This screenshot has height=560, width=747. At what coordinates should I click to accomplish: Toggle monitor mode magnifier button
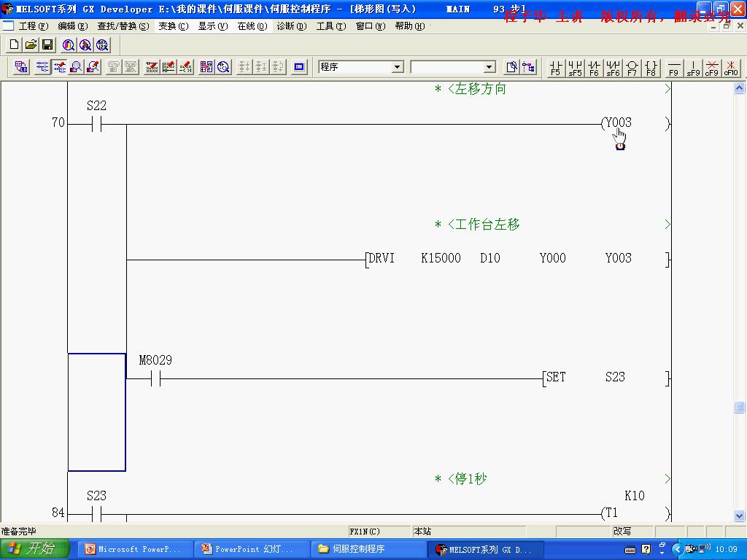click(x=76, y=67)
